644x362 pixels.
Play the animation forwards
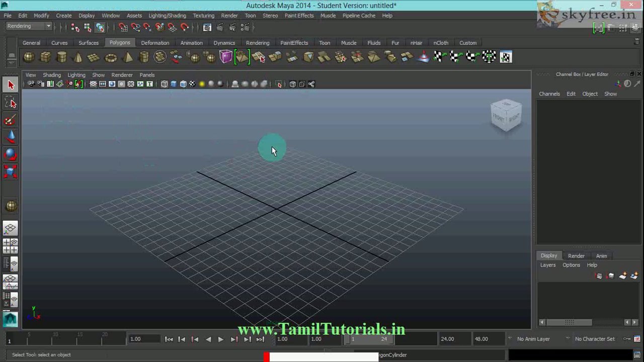tap(220, 339)
